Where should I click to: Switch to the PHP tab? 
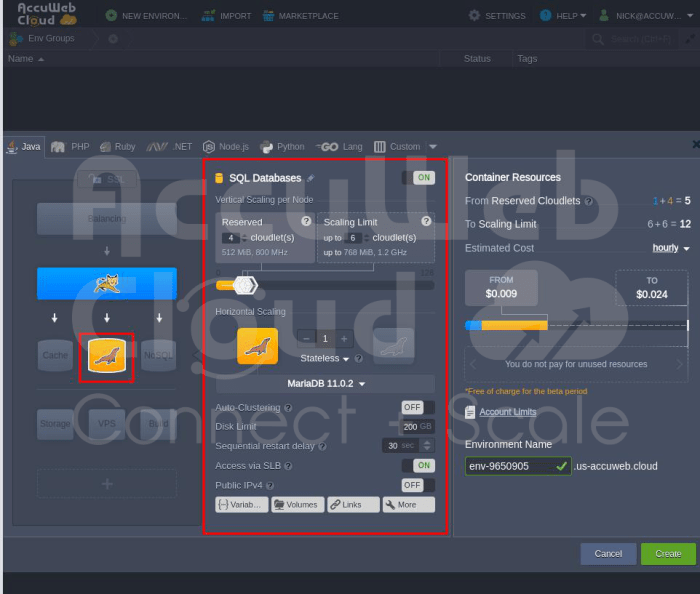click(x=70, y=146)
